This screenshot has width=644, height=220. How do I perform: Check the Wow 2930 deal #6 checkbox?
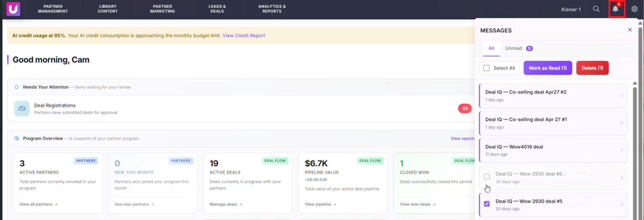point(487,177)
